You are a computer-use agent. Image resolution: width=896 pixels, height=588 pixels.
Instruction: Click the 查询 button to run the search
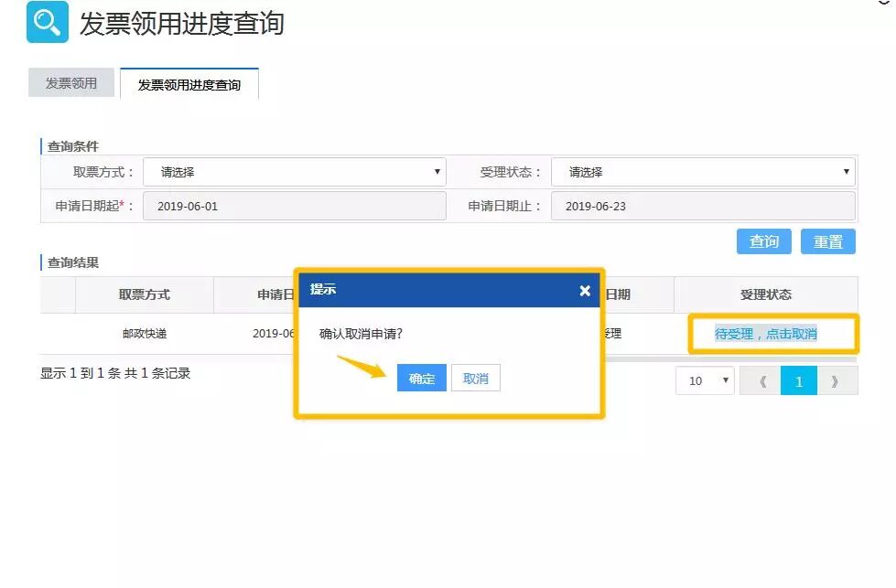pos(762,241)
